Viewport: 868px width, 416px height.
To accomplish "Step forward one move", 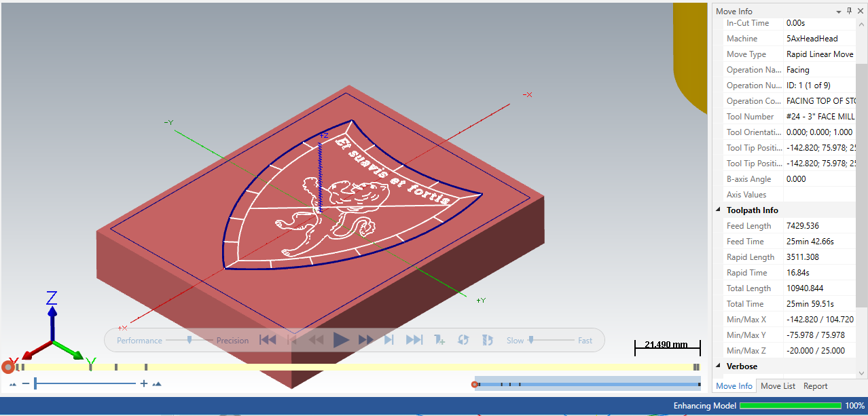I will pyautogui.click(x=389, y=340).
